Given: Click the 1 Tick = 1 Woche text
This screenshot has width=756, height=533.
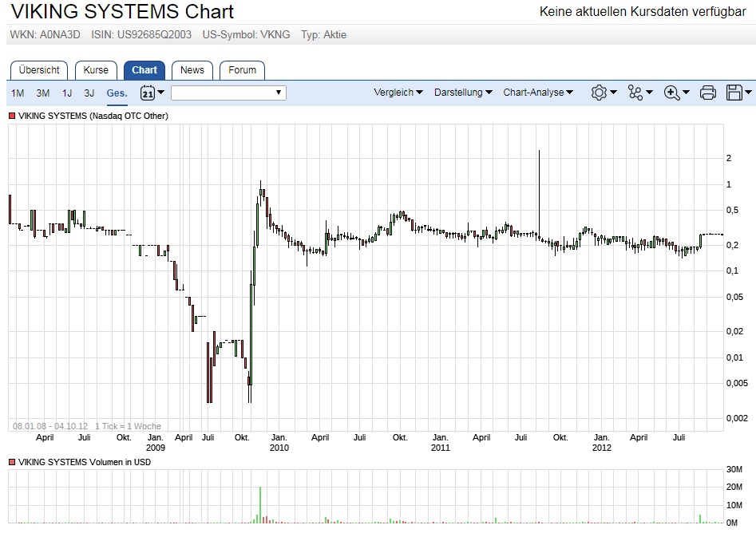Looking at the screenshot, I should (x=129, y=426).
